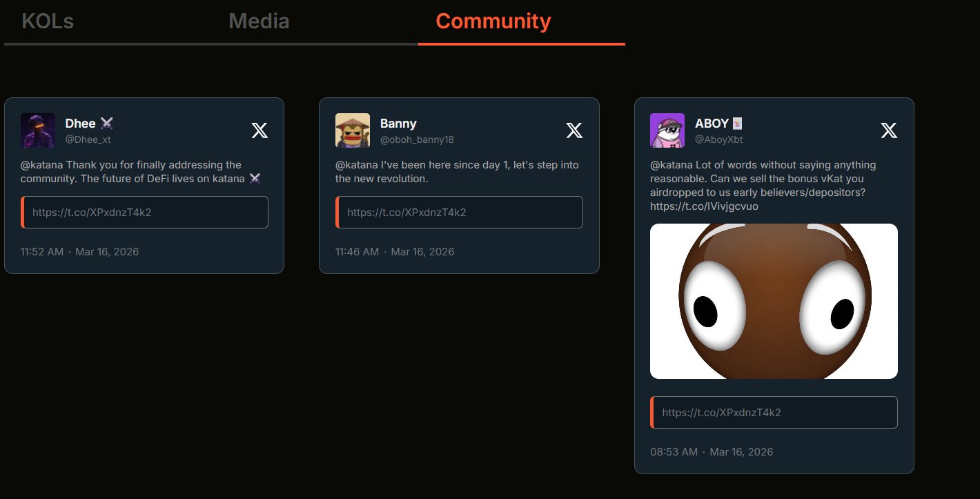
Task: Click the Banny display name
Action: point(398,124)
